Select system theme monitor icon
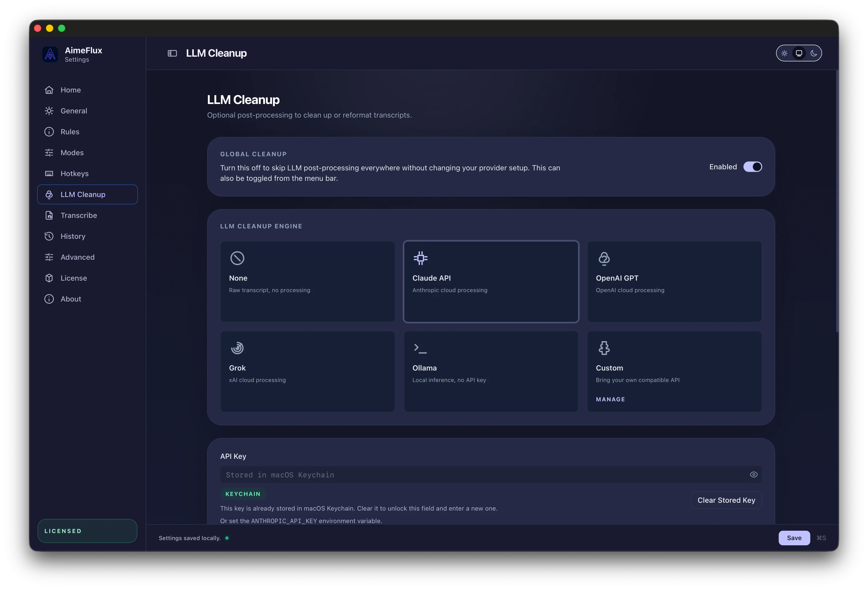 (799, 53)
